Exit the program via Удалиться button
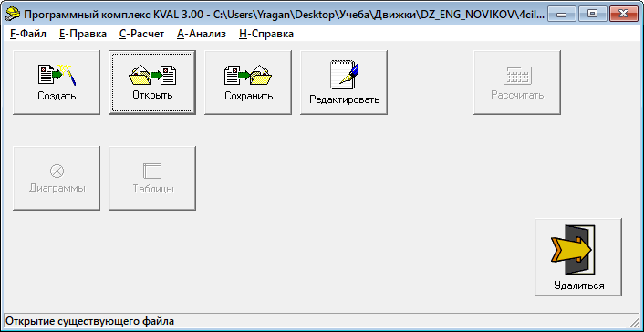This screenshot has height=332, width=644. tap(578, 257)
